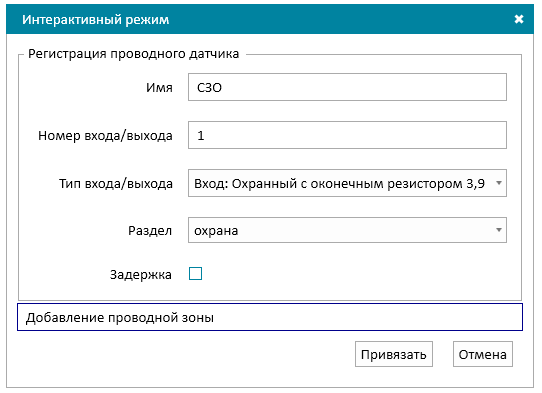The height and width of the screenshot is (393, 542).
Task: Click the Тип входа/выхода label
Action: pyautogui.click(x=116, y=184)
